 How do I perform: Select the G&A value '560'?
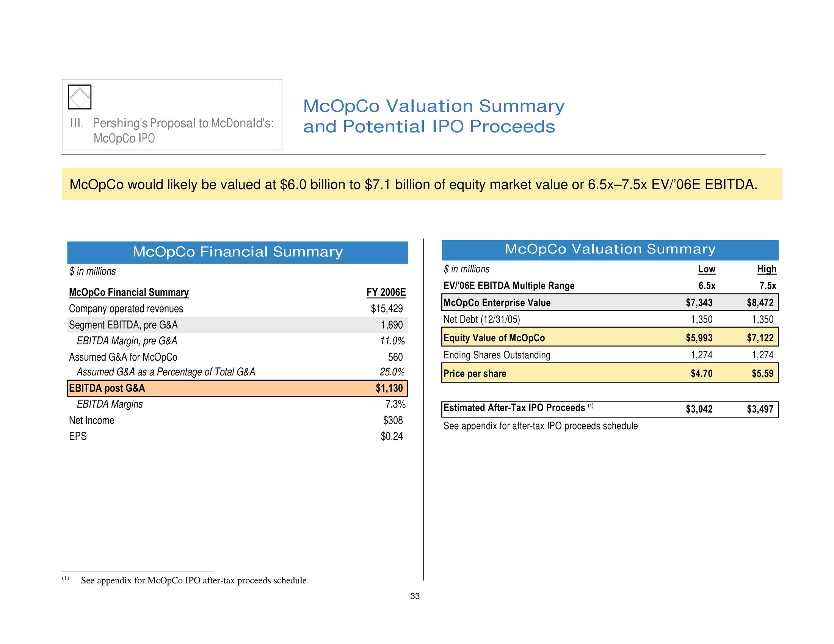click(x=396, y=357)
